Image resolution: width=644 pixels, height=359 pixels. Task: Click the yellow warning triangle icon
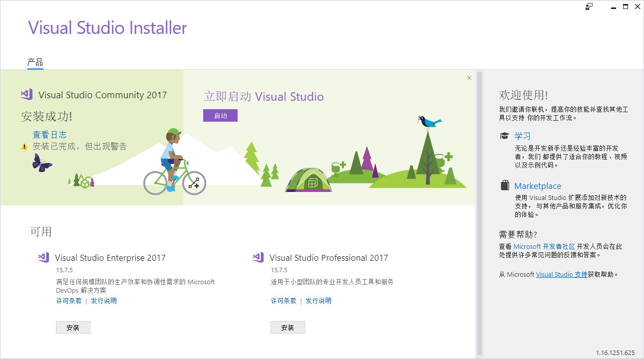point(24,147)
